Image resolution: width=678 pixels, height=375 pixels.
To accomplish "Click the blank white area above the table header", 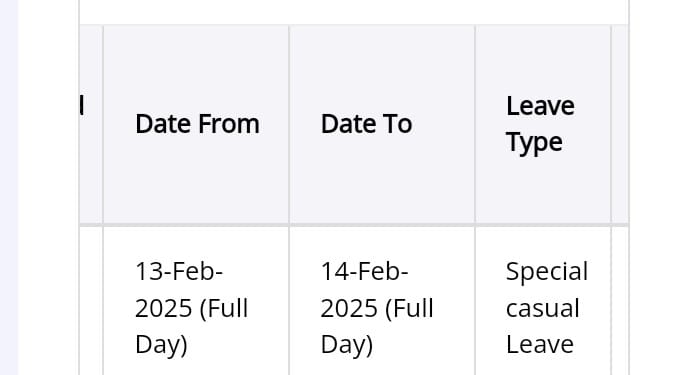I will pos(354,12).
